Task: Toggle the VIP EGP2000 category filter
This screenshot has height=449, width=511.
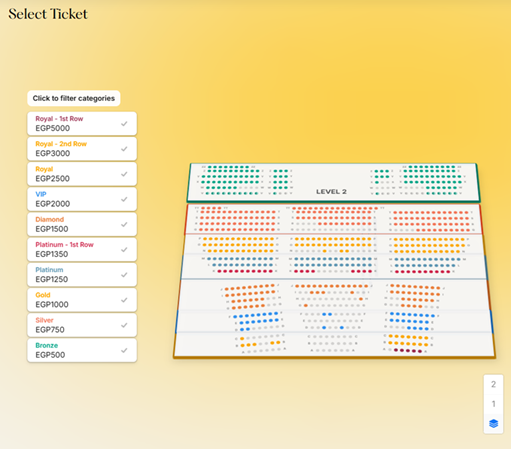Action: tap(82, 199)
